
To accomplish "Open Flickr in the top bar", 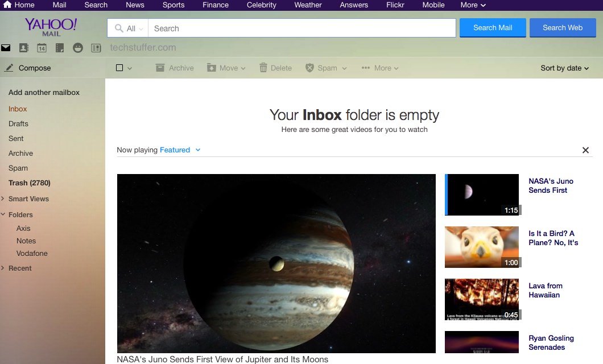I will [395, 5].
